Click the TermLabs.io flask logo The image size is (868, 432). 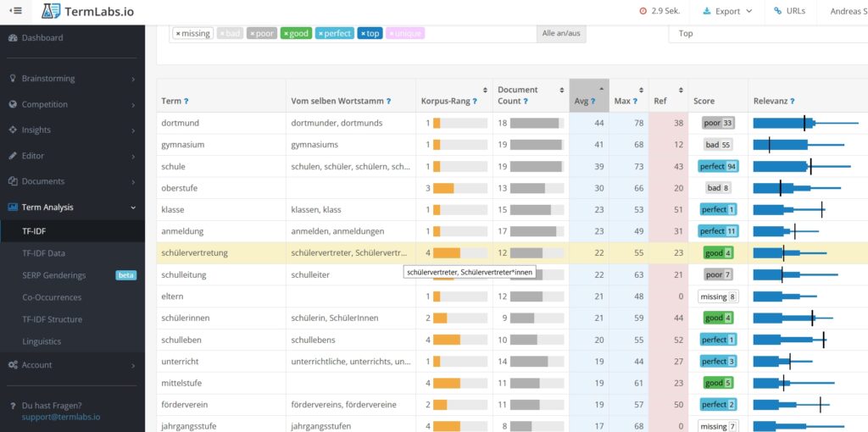point(51,11)
